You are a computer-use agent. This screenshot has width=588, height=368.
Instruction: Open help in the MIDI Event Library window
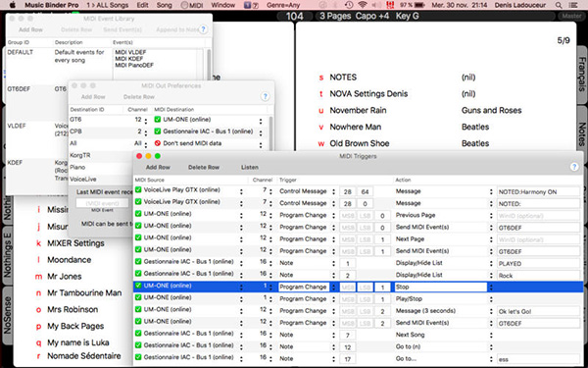(x=203, y=29)
